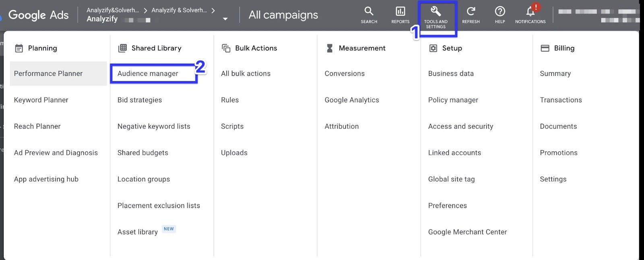Open Ad Preview and Diagnosis
The width and height of the screenshot is (644, 260).
point(56,153)
